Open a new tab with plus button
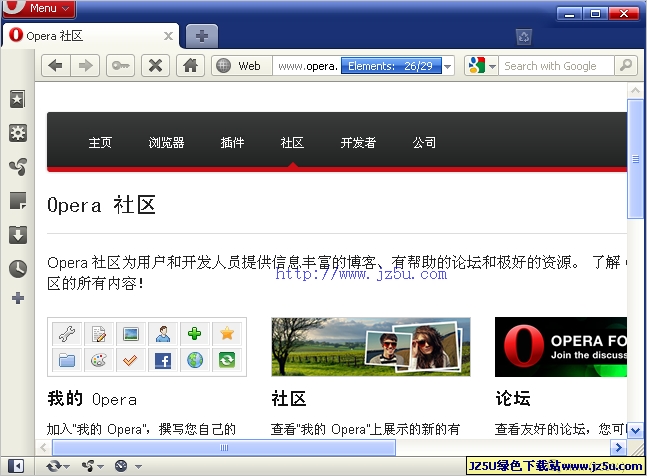Screen dimensions: 647x476 tap(202, 36)
